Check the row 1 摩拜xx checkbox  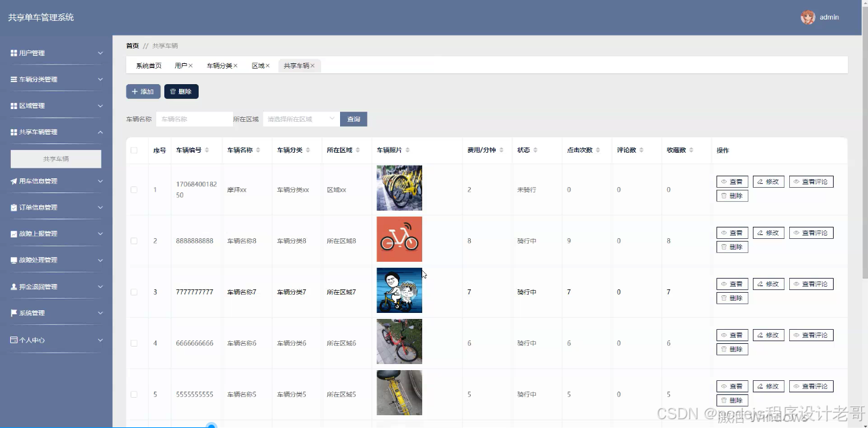pyautogui.click(x=134, y=190)
